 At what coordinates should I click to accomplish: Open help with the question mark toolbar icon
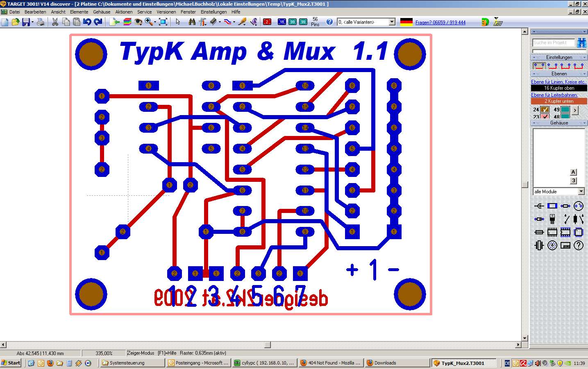point(329,22)
